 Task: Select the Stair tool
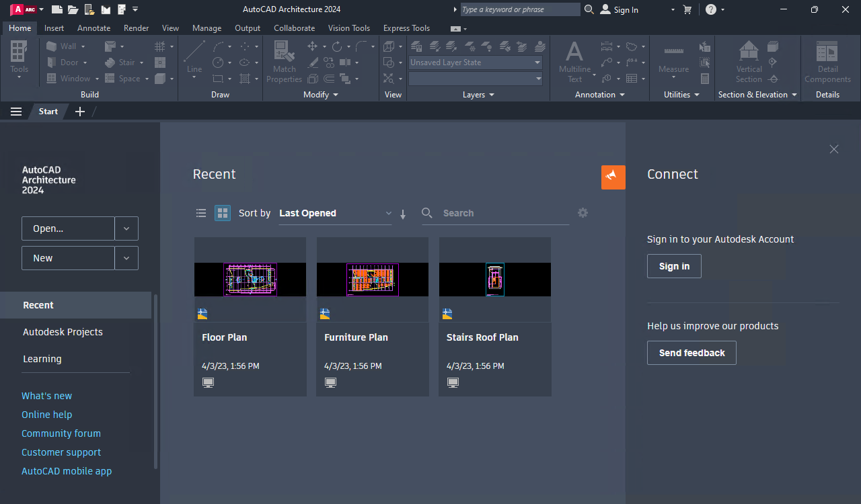coord(120,62)
